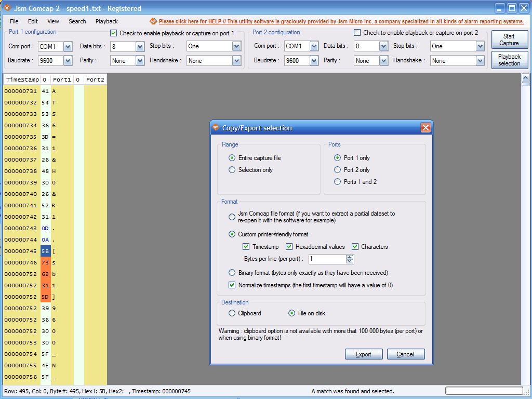Expand Port 1 Parity dropdown
The height and width of the screenshot is (399, 532).
click(x=140, y=61)
